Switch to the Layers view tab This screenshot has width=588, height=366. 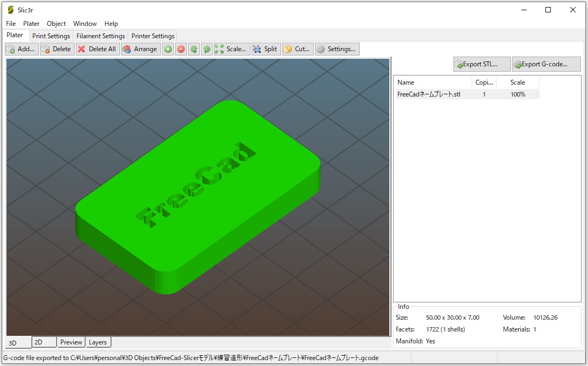tap(98, 342)
